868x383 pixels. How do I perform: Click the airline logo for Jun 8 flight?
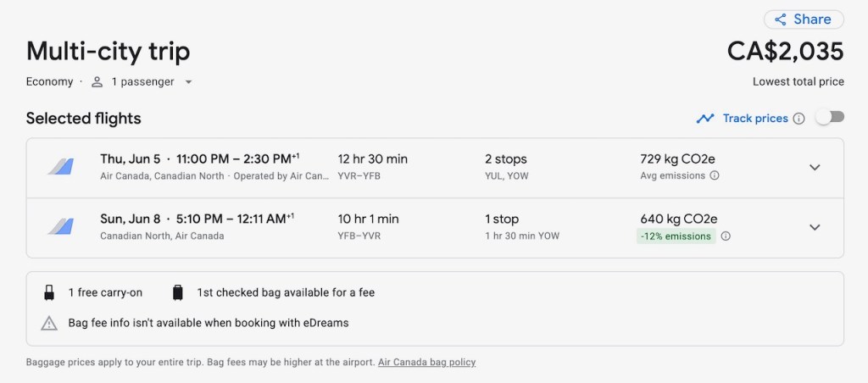(x=60, y=227)
